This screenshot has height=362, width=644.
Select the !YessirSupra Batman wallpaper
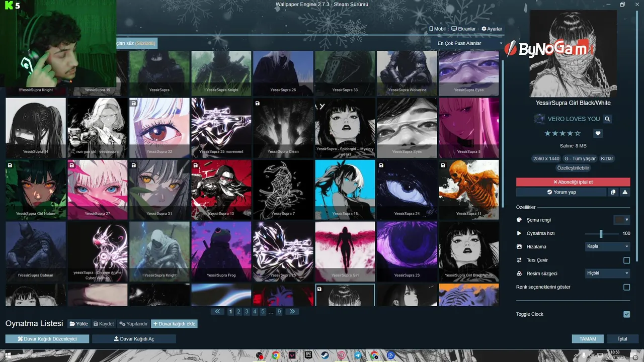tap(35, 251)
